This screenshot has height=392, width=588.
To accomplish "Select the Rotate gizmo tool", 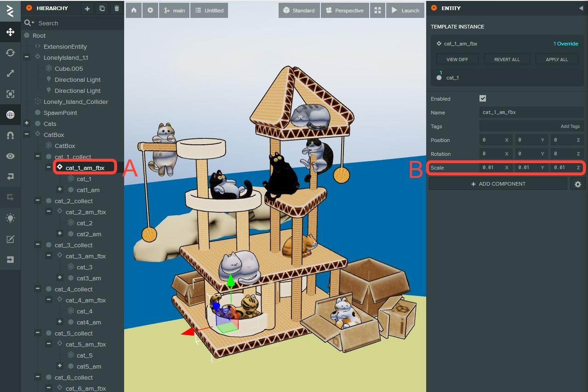I will pyautogui.click(x=10, y=53).
